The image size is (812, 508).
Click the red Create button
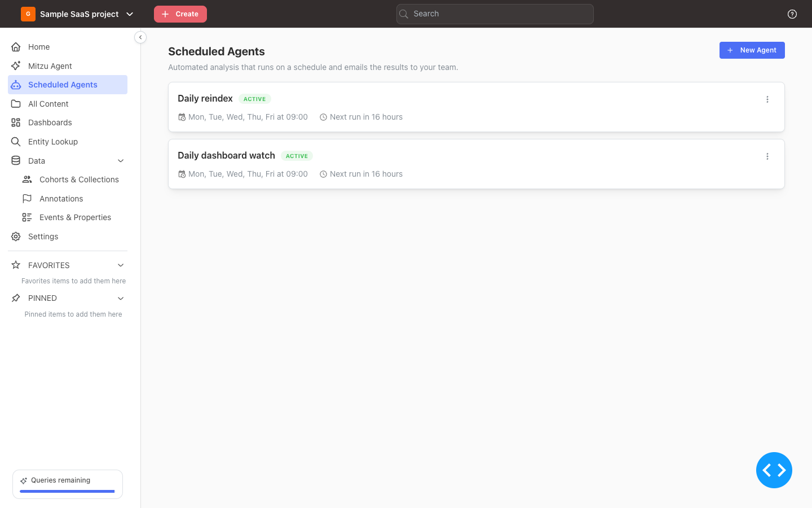pyautogui.click(x=180, y=14)
